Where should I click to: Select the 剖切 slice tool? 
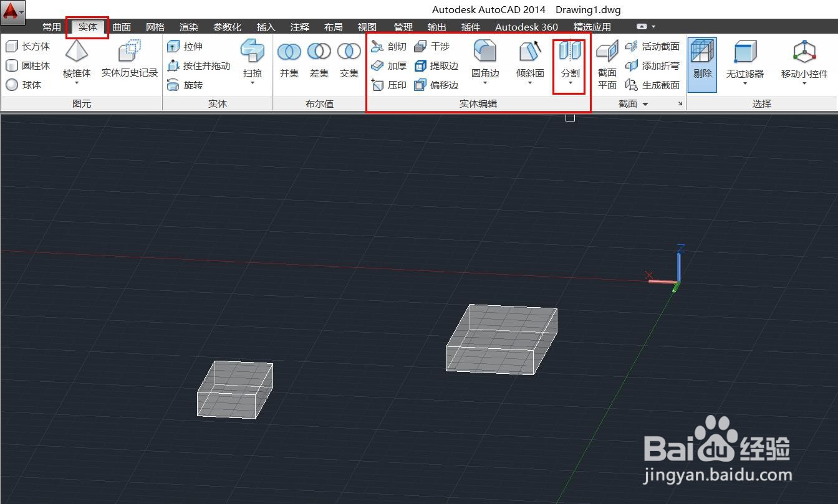[388, 47]
